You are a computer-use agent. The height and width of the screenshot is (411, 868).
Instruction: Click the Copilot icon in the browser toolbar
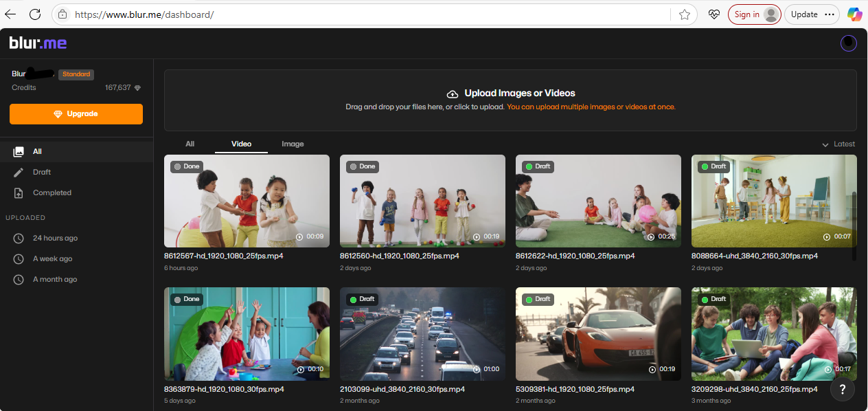854,14
